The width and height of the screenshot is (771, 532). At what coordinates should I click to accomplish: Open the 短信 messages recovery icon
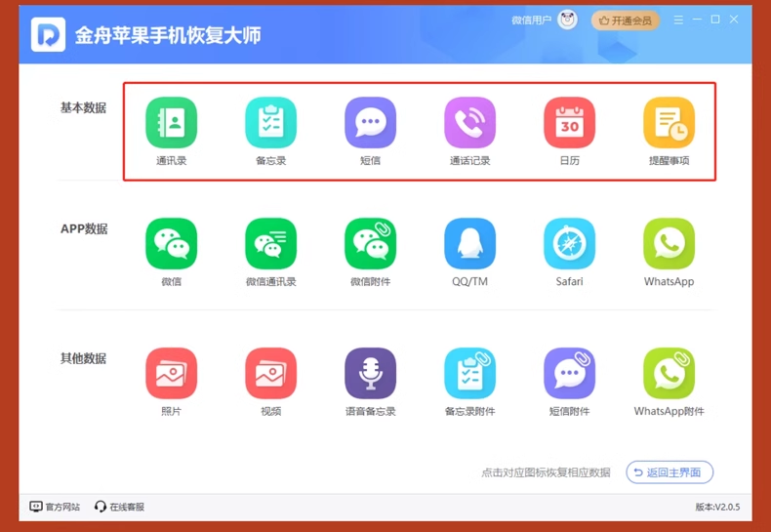pos(370,122)
